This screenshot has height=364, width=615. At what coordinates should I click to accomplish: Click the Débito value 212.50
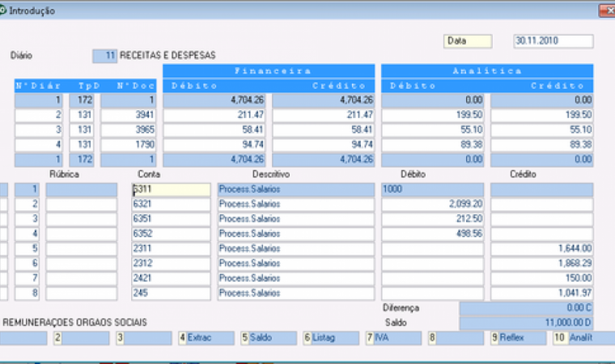click(x=433, y=219)
